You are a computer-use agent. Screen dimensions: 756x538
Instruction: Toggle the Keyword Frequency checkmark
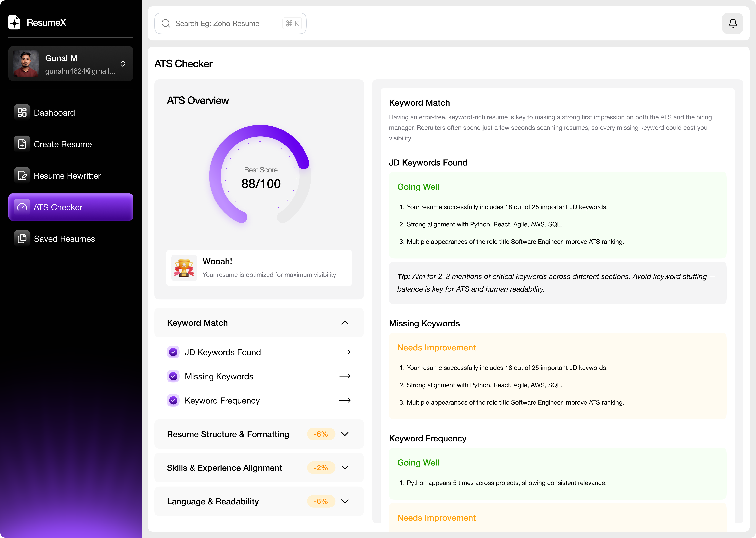pos(173,400)
